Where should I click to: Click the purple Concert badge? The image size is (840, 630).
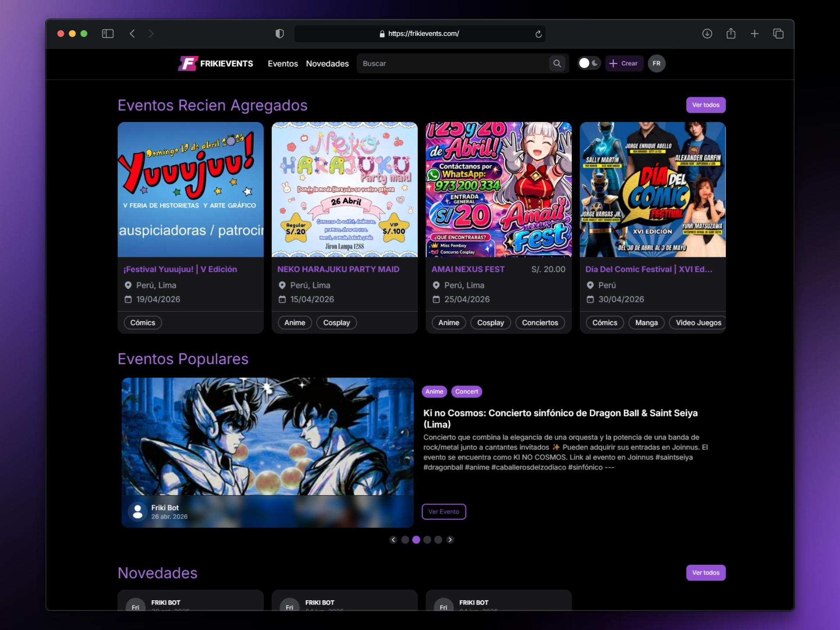pos(466,392)
